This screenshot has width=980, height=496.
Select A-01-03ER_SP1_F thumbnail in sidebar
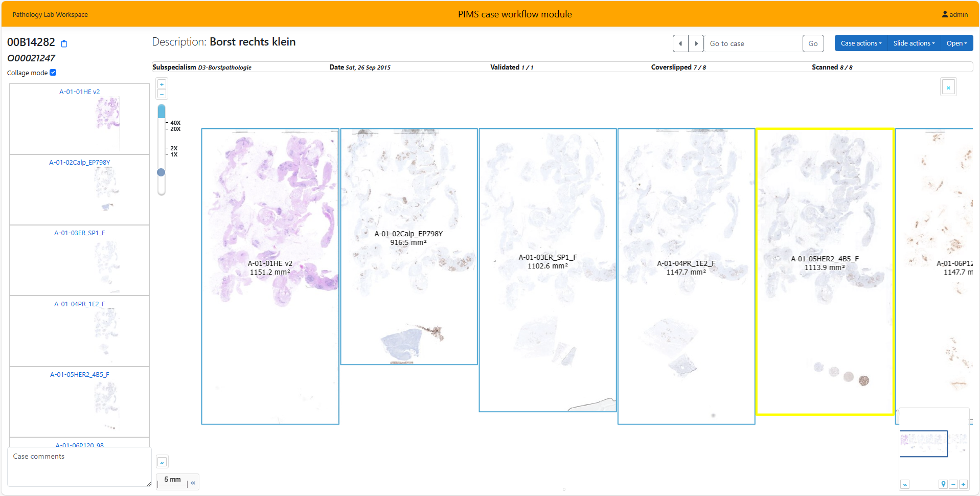click(80, 260)
